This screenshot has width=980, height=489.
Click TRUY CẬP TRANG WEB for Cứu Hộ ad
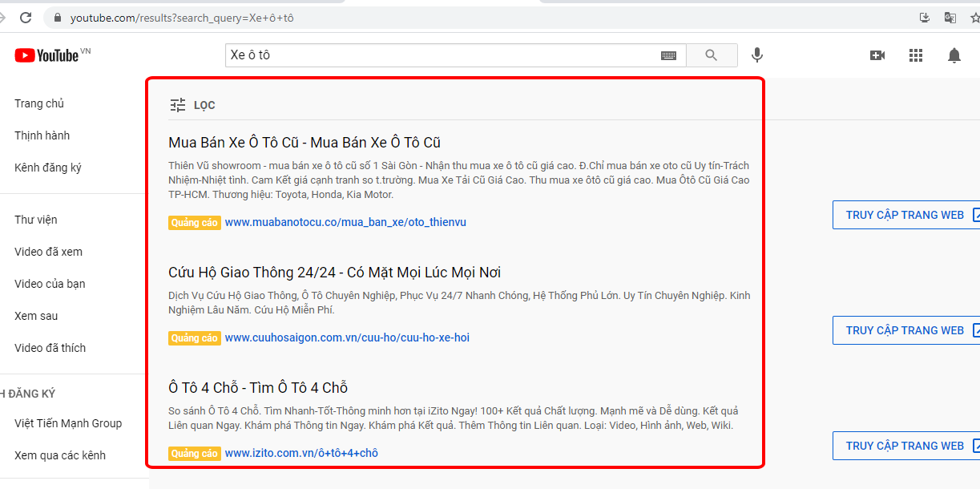point(906,330)
